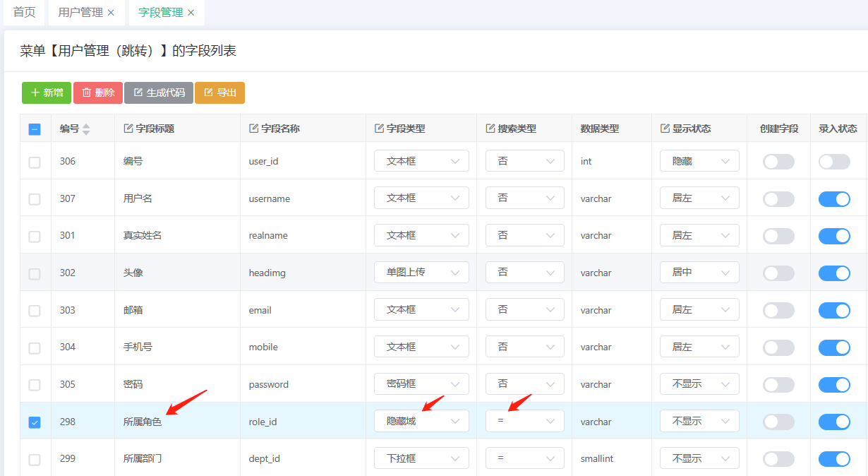Click edit icon next to 字段类型 header

coord(379,129)
